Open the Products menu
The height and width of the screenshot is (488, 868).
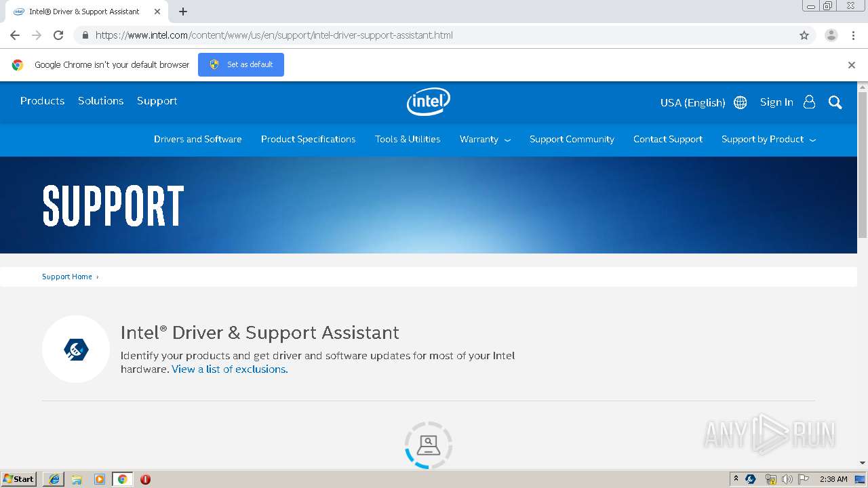pos(42,100)
